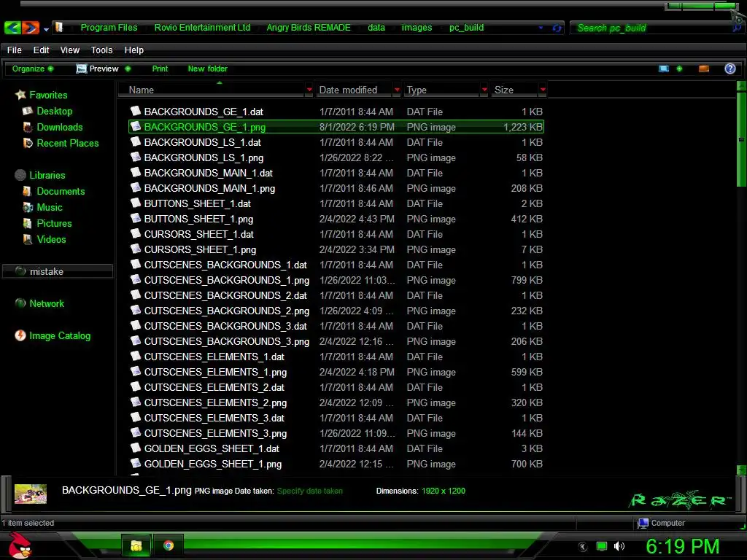The image size is (747, 560).
Task: Click the BACKGROUNDS_MAIN_1.png file icon
Action: (136, 187)
